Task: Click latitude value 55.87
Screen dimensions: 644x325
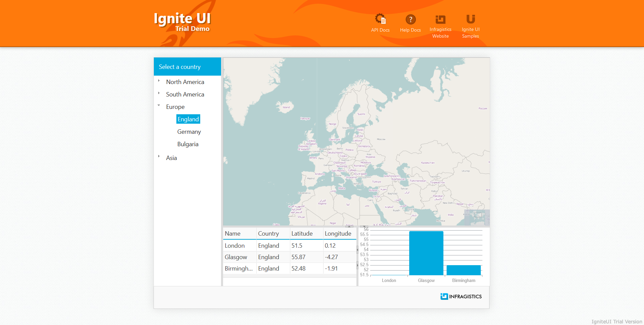Action: 306,257
